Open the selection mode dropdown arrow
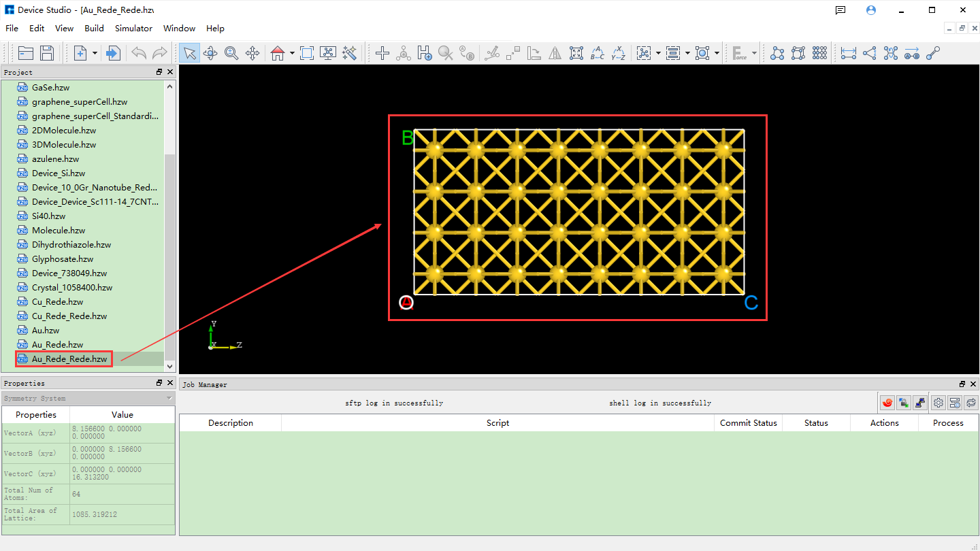This screenshot has height=551, width=980. (658, 53)
